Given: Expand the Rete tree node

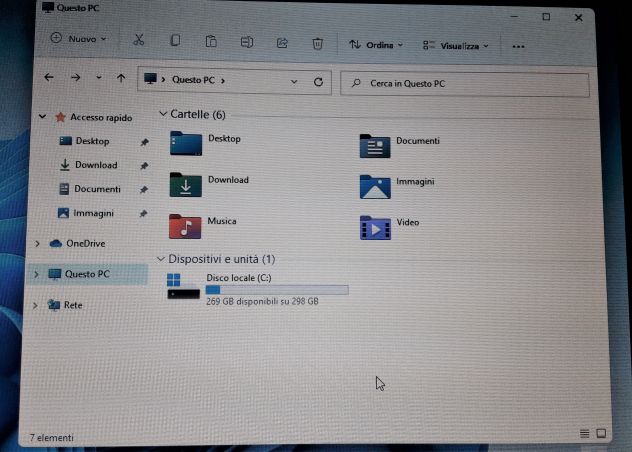Looking at the screenshot, I should 35,305.
